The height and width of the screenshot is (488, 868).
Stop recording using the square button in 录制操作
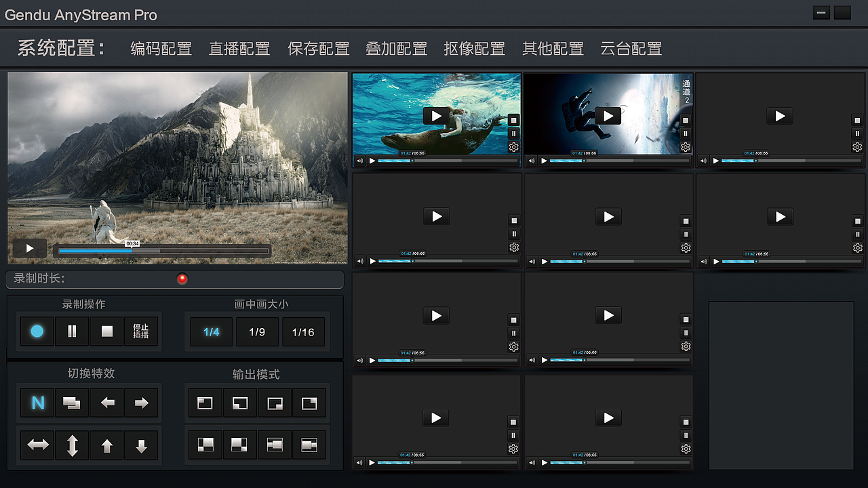coord(106,331)
